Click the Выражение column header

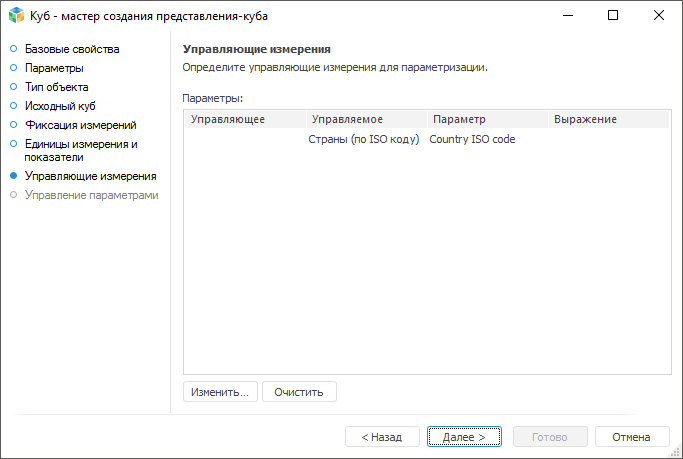pyautogui.click(x=585, y=119)
